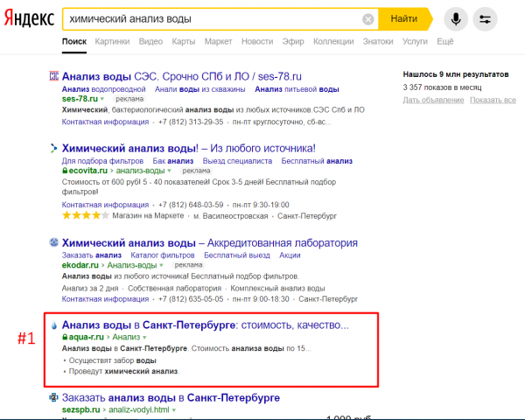Click реклама label beside ses-78.ru
This screenshot has height=420, width=525.
(x=129, y=99)
